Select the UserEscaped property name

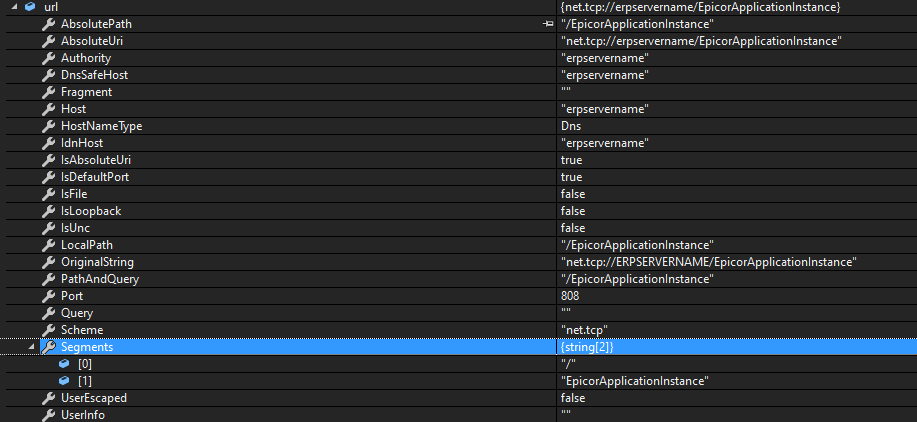click(94, 398)
